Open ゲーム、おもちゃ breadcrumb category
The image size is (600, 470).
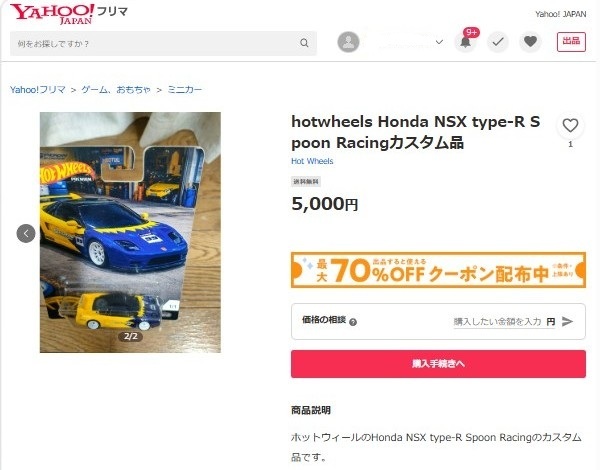[116, 90]
